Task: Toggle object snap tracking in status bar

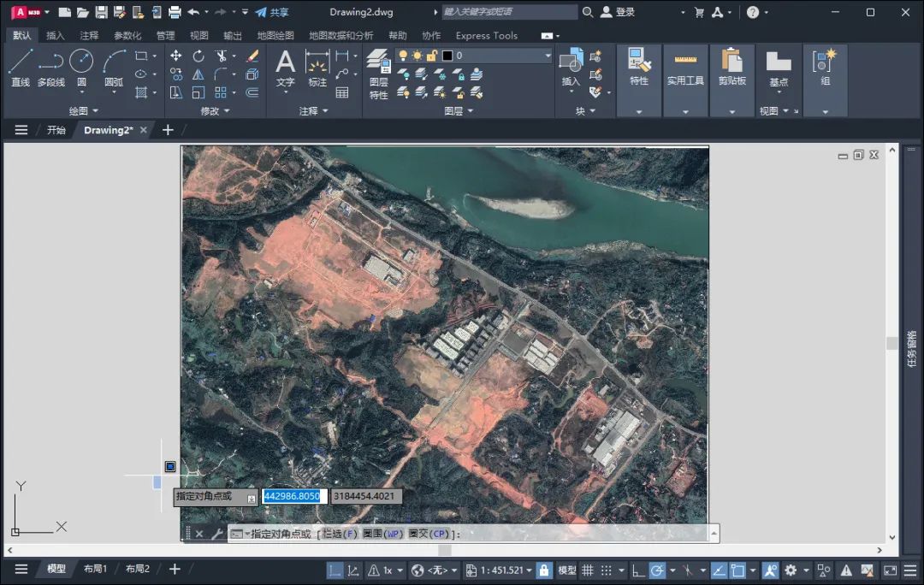Action: point(719,570)
